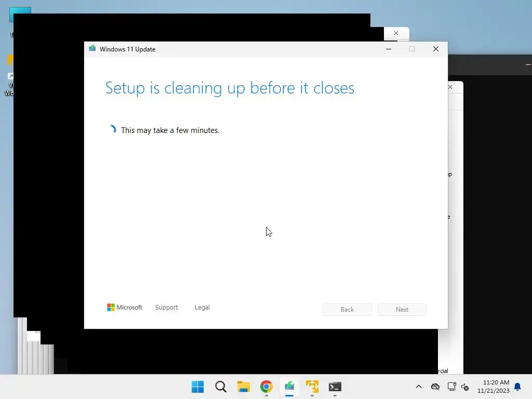Screen dimensions: 532x399
Task: Open the notifications bell icon
Action: [517, 387]
